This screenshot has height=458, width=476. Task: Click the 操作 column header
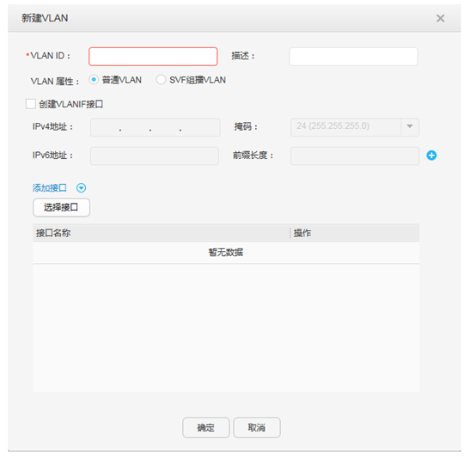[x=355, y=233]
